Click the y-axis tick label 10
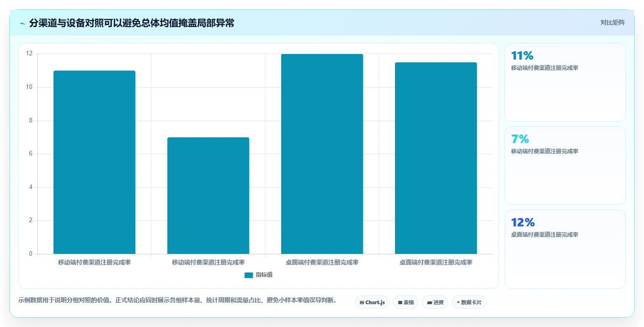The image size is (644, 327). (29, 87)
